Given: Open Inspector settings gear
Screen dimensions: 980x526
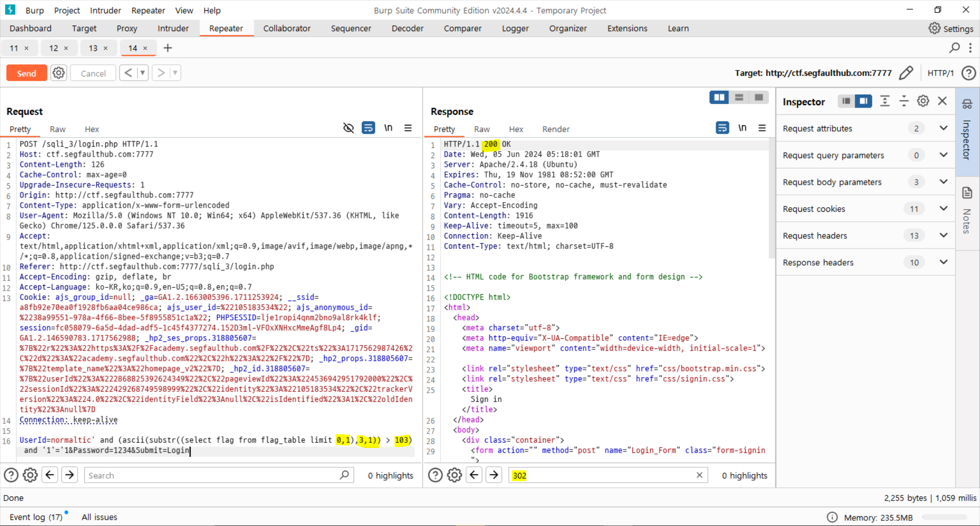Looking at the screenshot, I should 923,101.
